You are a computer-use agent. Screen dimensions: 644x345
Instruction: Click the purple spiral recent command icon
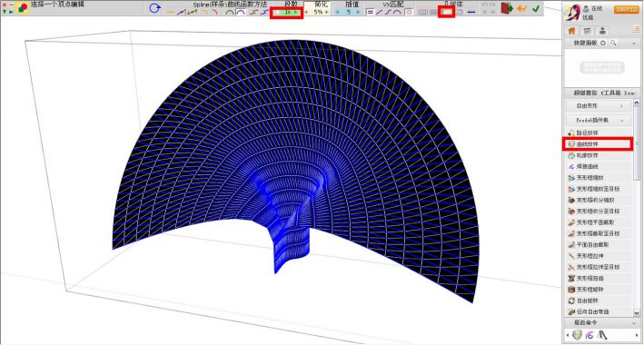590,335
